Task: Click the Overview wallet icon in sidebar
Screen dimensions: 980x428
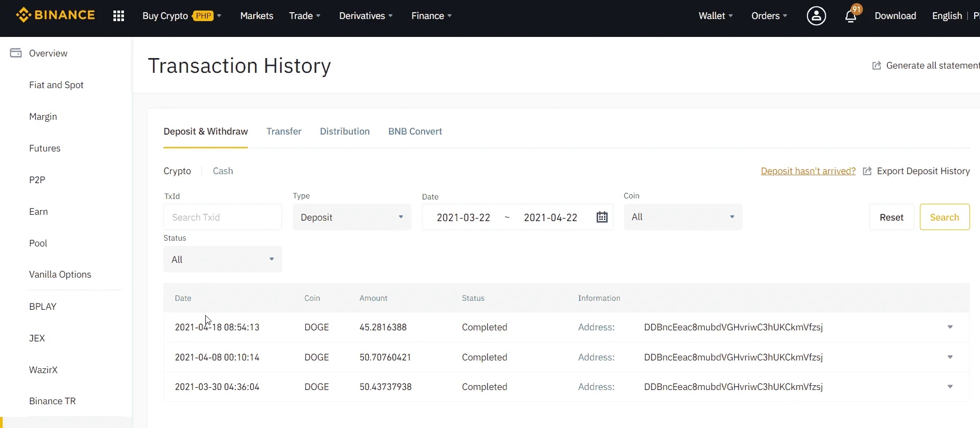Action: (x=16, y=53)
